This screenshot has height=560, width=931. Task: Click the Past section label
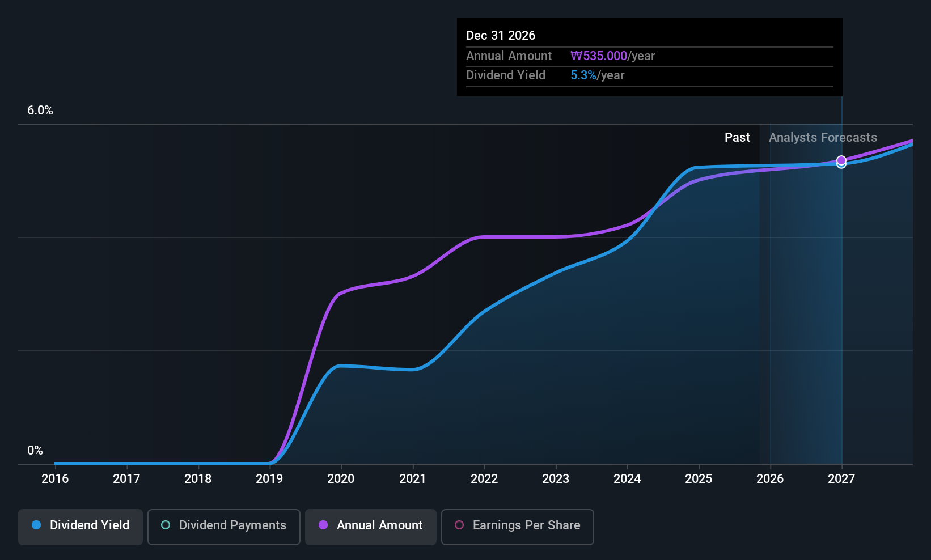click(x=737, y=138)
